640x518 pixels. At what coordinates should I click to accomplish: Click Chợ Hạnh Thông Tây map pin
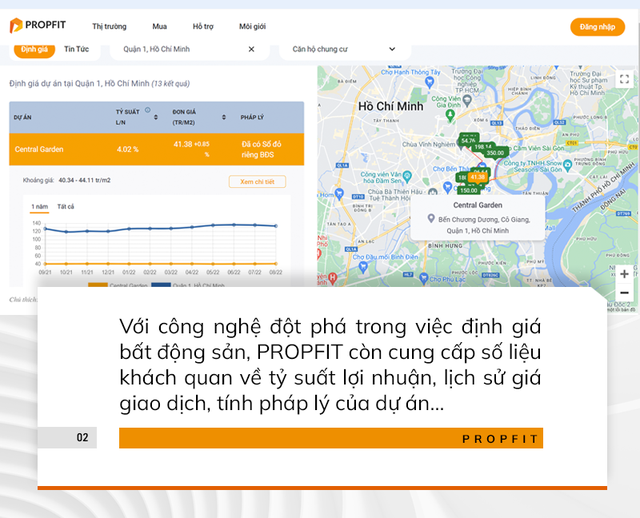click(429, 83)
